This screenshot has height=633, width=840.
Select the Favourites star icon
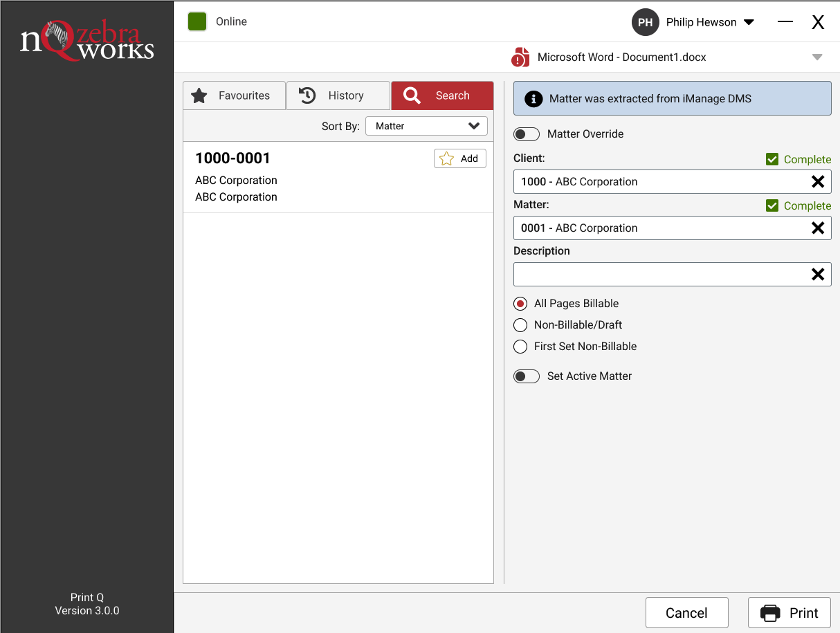click(x=199, y=95)
